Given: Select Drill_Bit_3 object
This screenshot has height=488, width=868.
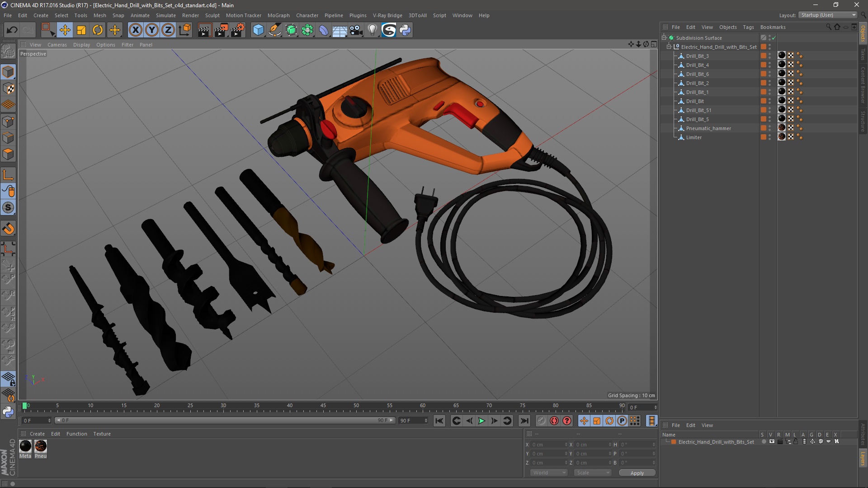Looking at the screenshot, I should [x=697, y=56].
